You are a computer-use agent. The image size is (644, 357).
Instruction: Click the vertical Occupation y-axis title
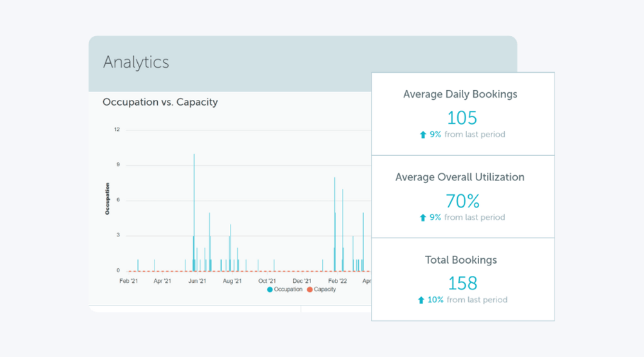click(x=108, y=198)
